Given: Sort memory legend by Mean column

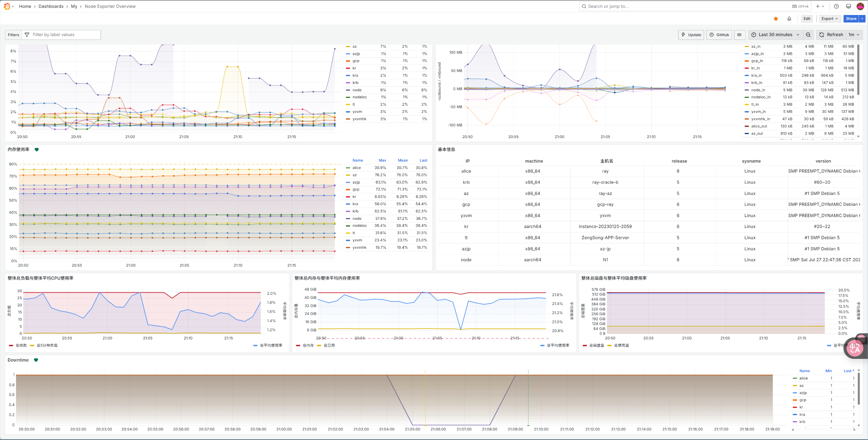Looking at the screenshot, I should click(402, 160).
